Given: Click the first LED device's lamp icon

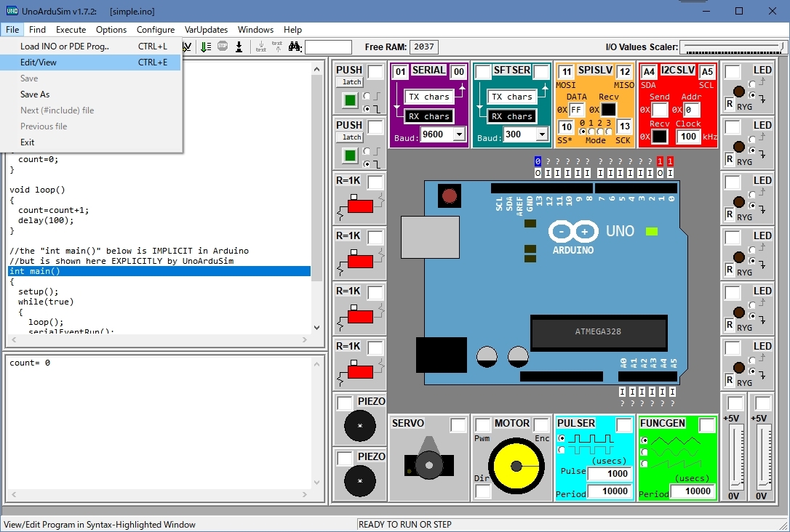Looking at the screenshot, I should coord(738,92).
